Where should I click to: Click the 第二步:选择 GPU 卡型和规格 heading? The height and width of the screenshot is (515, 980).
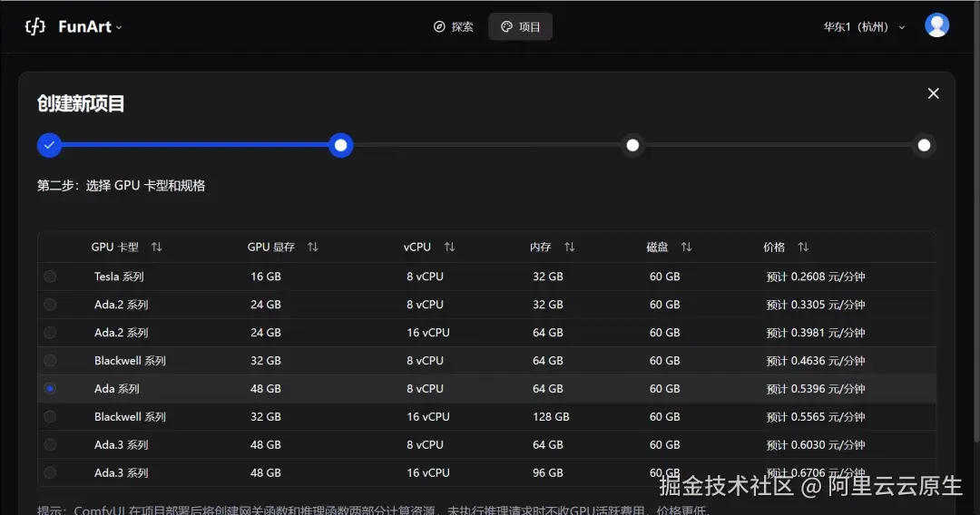(x=122, y=185)
